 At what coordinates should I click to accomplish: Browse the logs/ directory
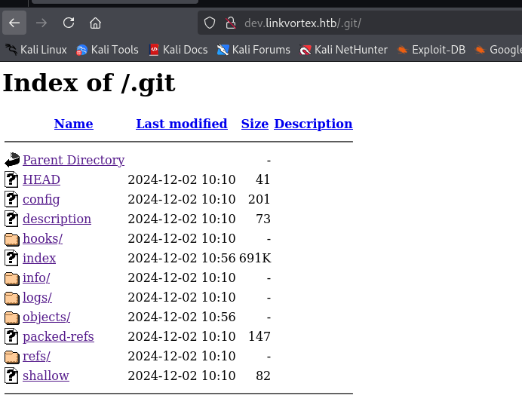[x=37, y=298]
